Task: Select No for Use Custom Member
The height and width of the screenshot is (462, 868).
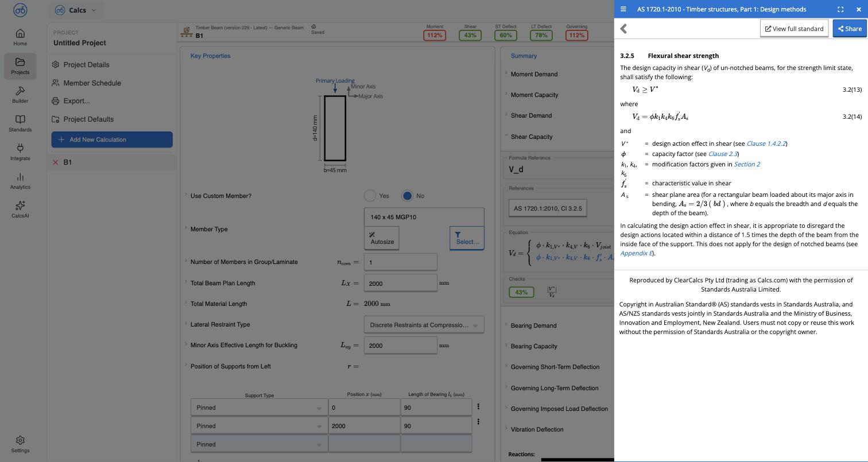Action: pos(407,196)
